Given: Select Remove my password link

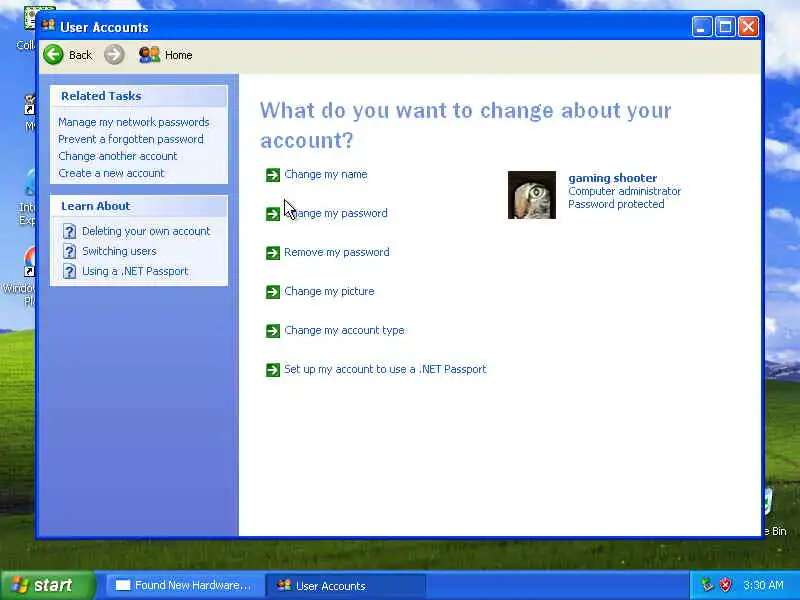Looking at the screenshot, I should point(337,252).
